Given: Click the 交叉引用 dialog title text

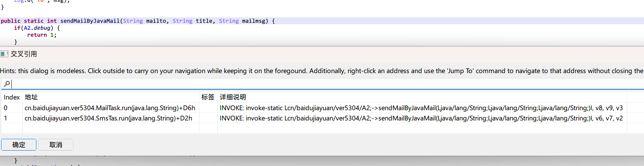Looking at the screenshot, I should pos(24,54).
